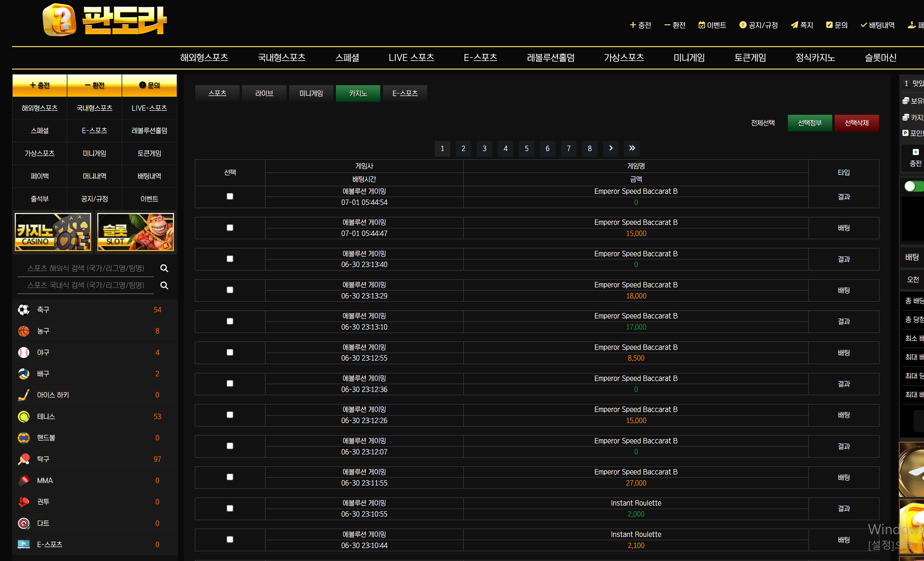Image resolution: width=924 pixels, height=561 pixels.
Task: Go to next page with single chevron
Action: tap(611, 148)
